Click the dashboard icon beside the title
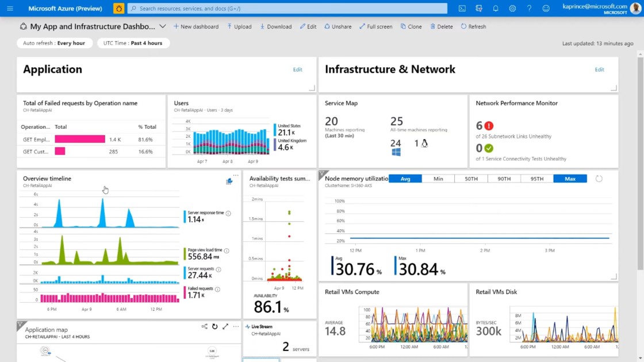The image size is (644, 362). click(x=24, y=26)
